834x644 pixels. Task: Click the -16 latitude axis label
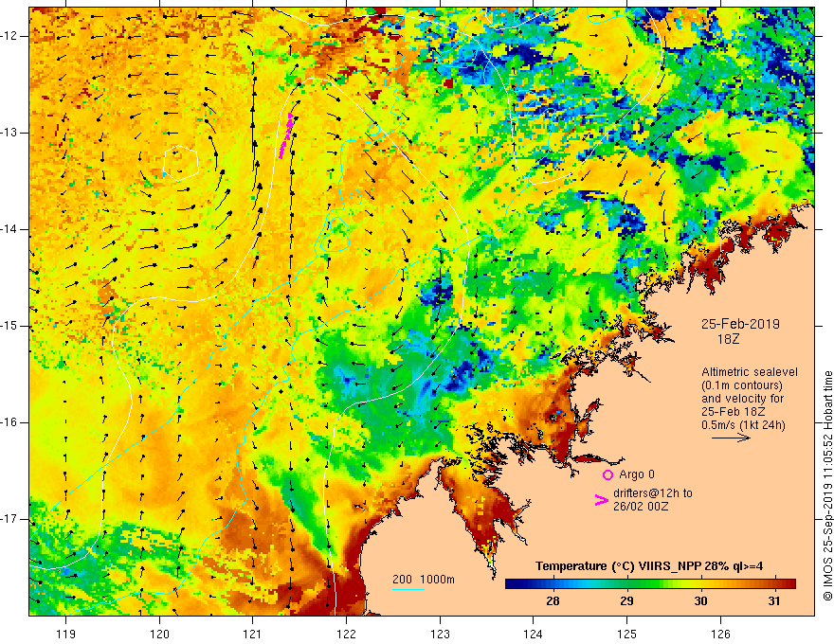pos(10,422)
